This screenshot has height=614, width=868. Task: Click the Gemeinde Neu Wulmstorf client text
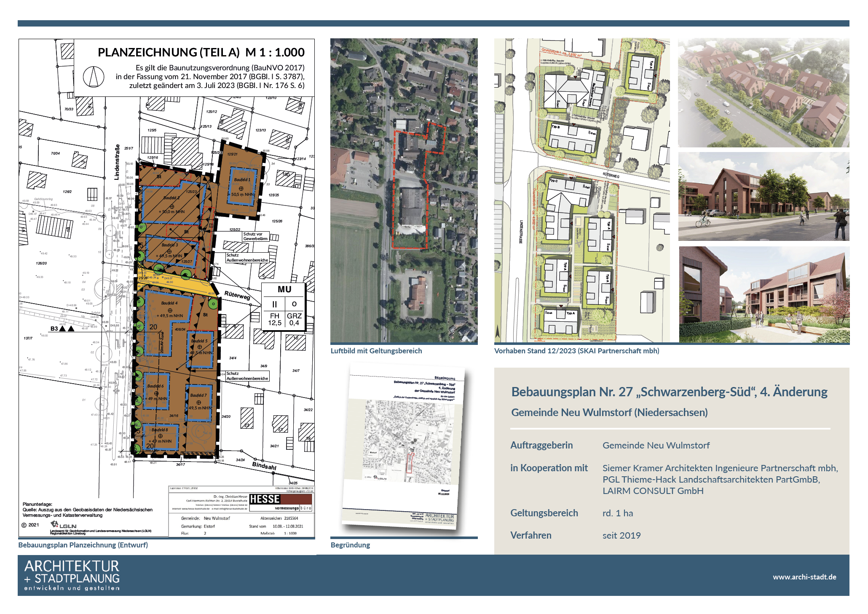pos(656,446)
